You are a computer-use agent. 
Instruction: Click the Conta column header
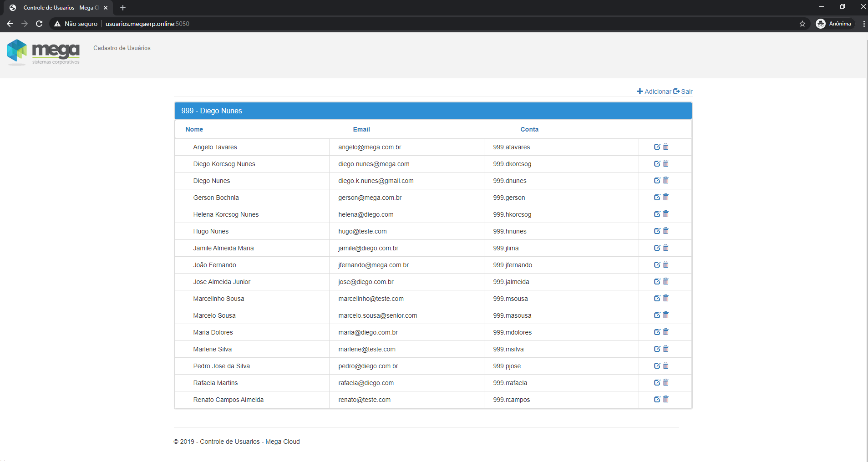[529, 129]
